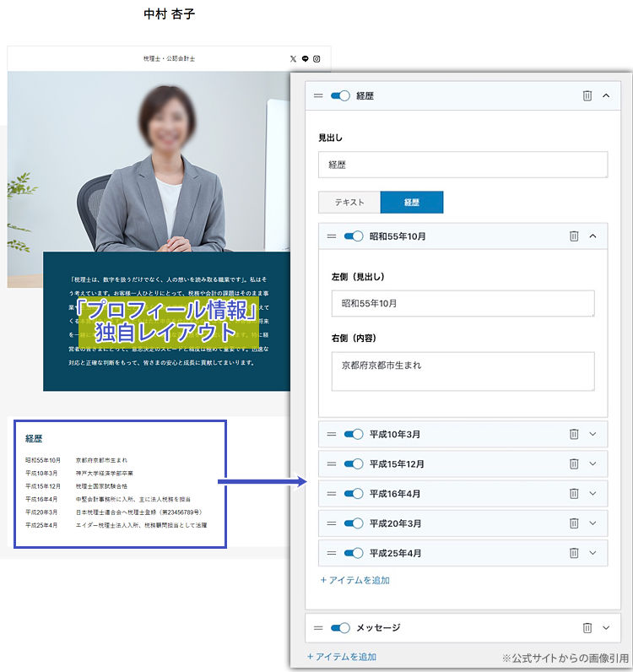
Task: Delete the 平成10年3月 item
Action: click(574, 434)
